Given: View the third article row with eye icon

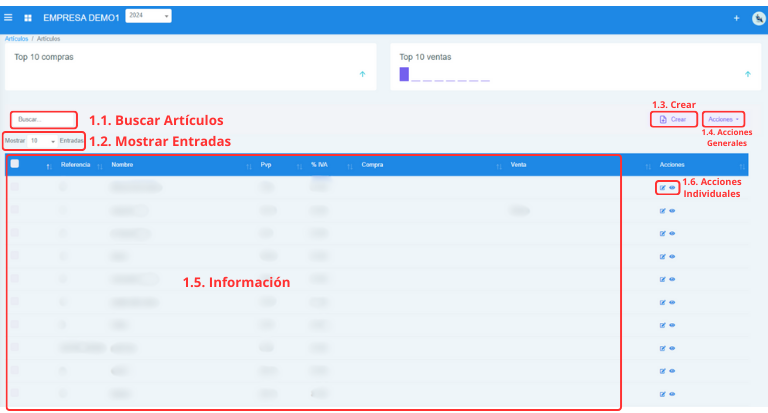Looking at the screenshot, I should point(672,234).
